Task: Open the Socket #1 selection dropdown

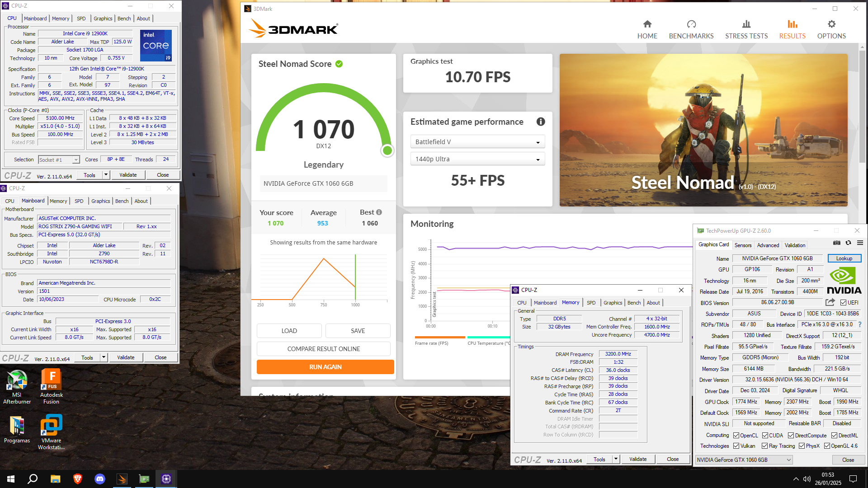Action: click(59, 160)
